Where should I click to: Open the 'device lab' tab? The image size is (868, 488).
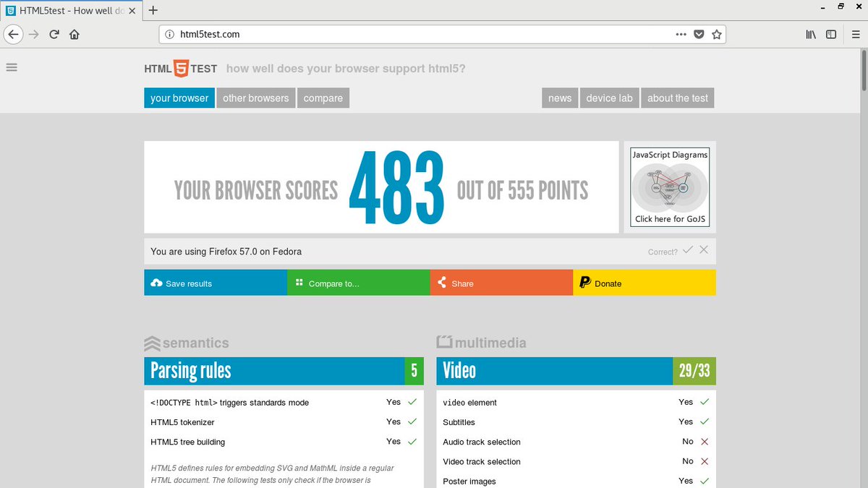pyautogui.click(x=609, y=98)
